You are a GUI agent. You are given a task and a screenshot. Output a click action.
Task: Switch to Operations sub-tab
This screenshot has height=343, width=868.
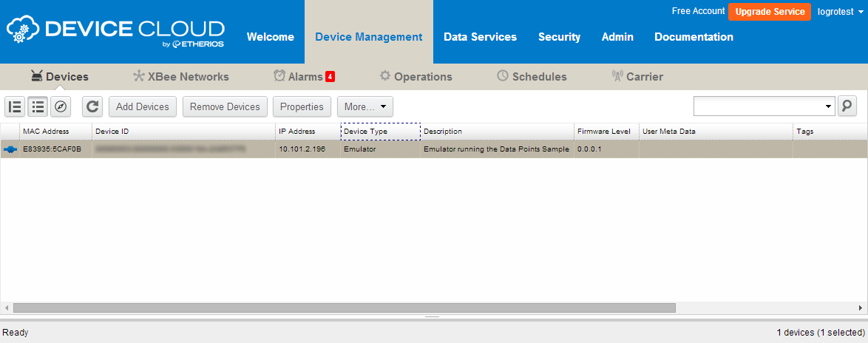[x=416, y=77]
